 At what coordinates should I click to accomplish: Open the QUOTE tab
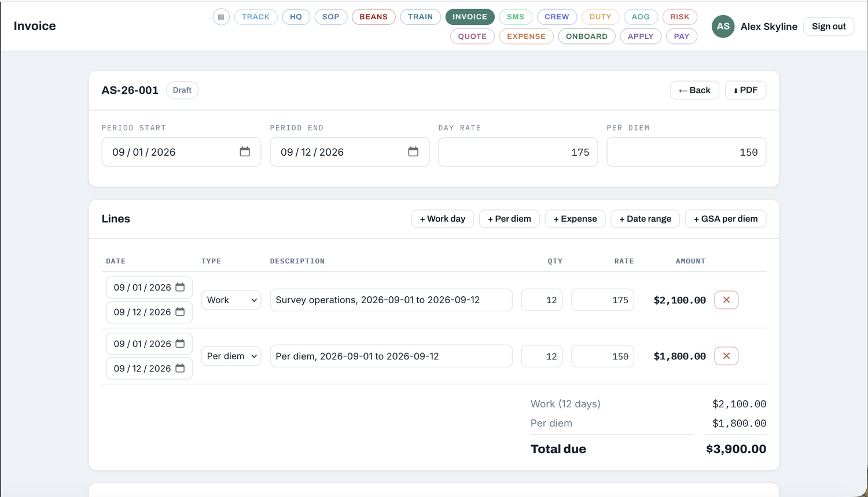[x=472, y=36]
